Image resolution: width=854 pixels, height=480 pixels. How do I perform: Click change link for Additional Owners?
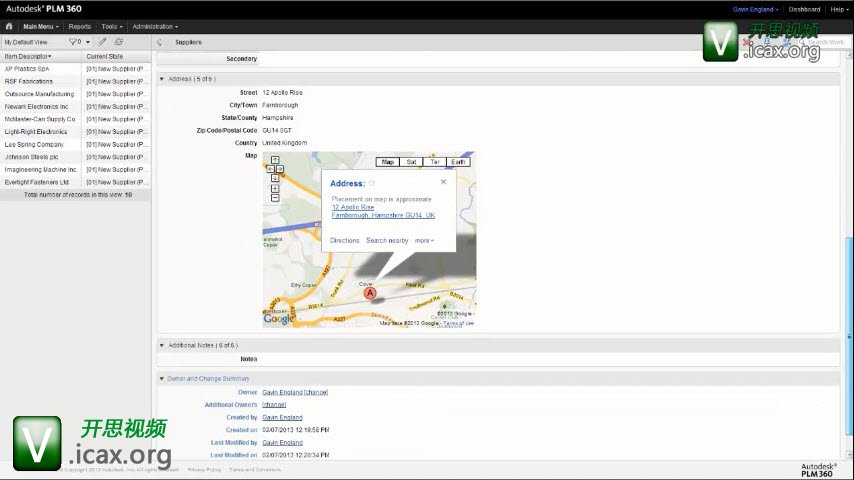[274, 405]
